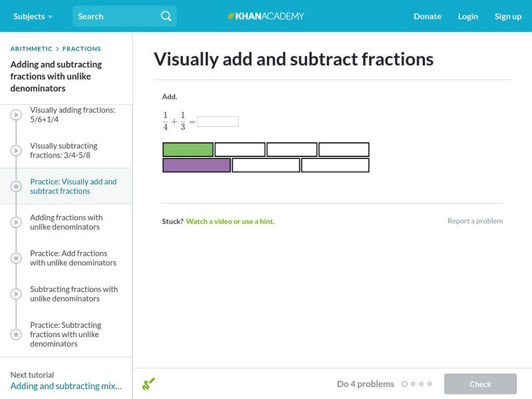This screenshot has width=532, height=399.
Task: Click the Report a problem link
Action: (x=475, y=221)
